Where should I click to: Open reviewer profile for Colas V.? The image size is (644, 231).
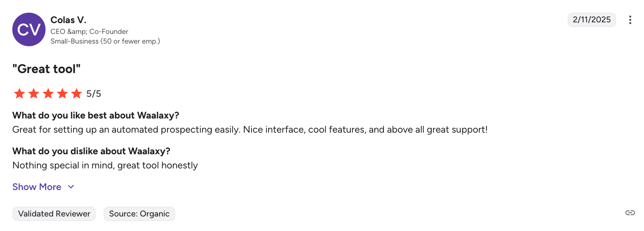68,20
